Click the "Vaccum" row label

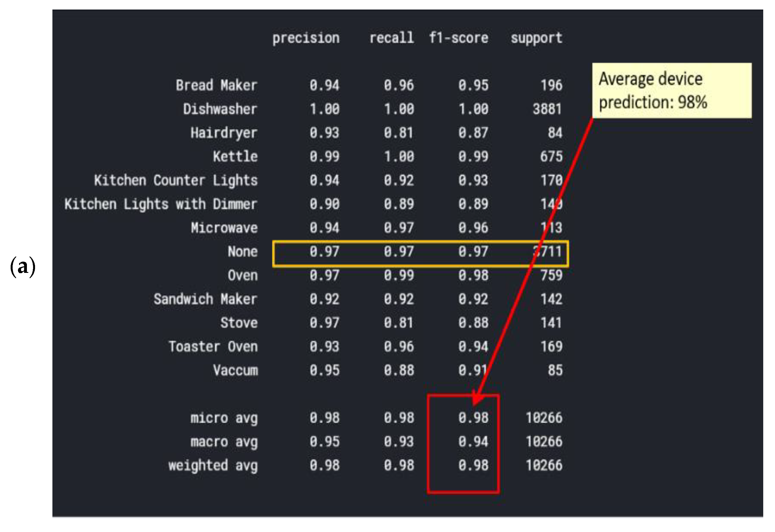(235, 370)
